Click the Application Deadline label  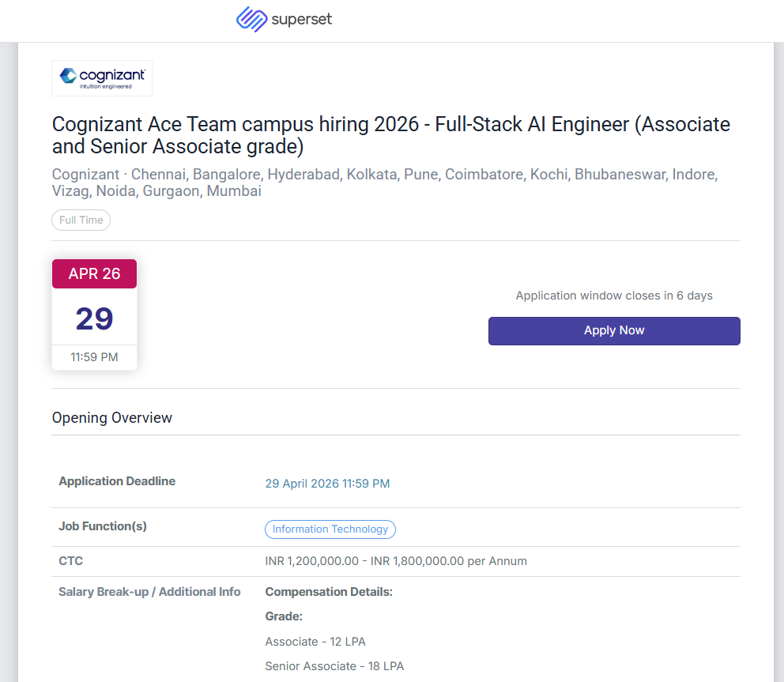tap(117, 481)
